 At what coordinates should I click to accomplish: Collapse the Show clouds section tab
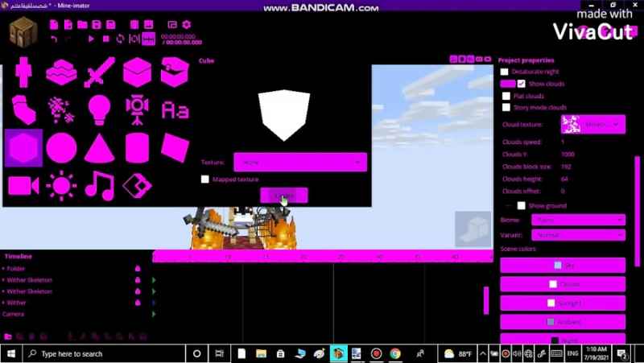508,84
